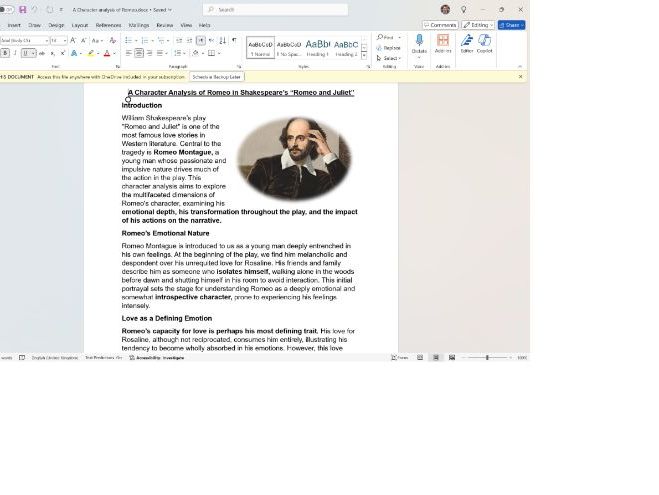Open the Borders dropdown arrow
The height and width of the screenshot is (495, 659).
click(x=220, y=53)
